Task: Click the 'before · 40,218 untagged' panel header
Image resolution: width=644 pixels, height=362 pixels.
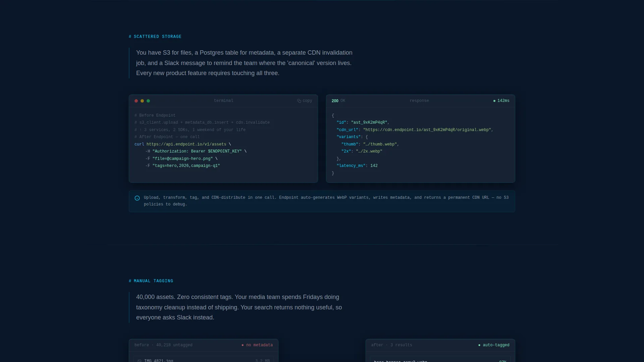Action: [x=163, y=345]
